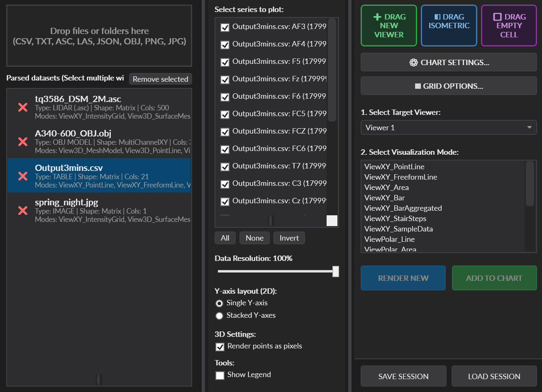Select Stacked Y-axes layout
The image size is (542, 392).
[x=220, y=316]
